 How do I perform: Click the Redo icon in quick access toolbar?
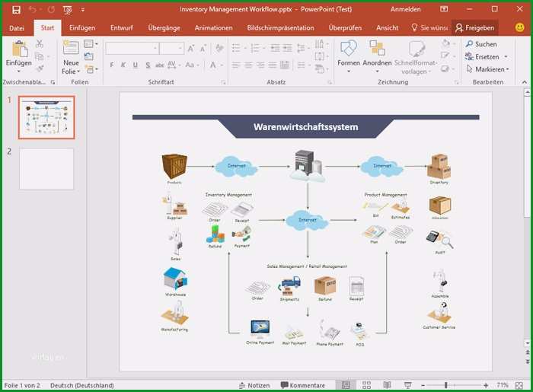(51, 10)
